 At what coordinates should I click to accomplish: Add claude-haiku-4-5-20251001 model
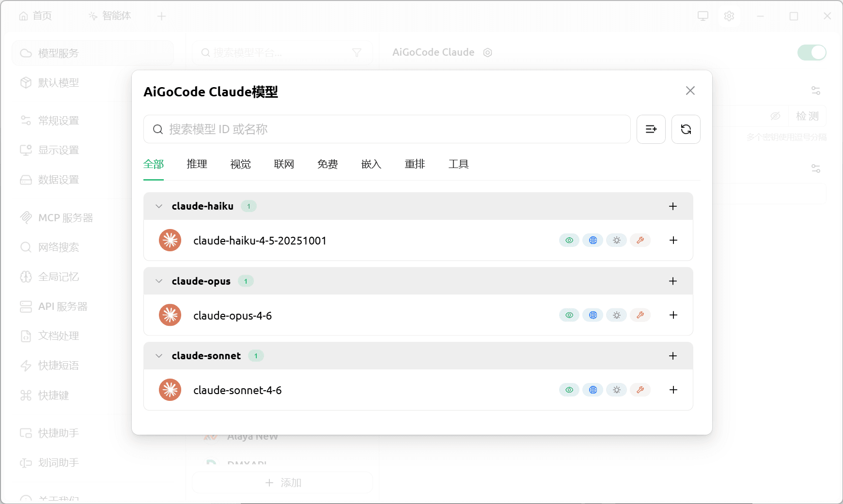pyautogui.click(x=673, y=240)
